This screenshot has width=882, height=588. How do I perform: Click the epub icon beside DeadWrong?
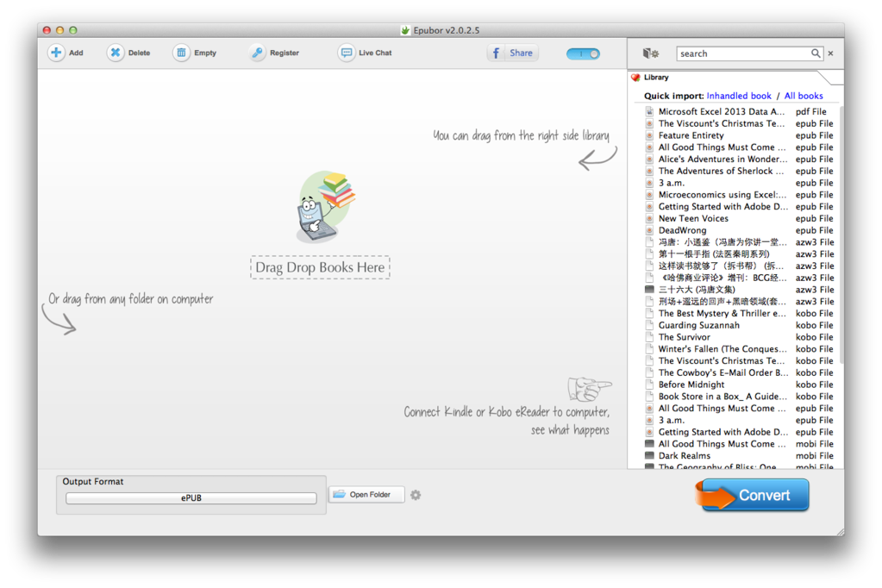[649, 230]
